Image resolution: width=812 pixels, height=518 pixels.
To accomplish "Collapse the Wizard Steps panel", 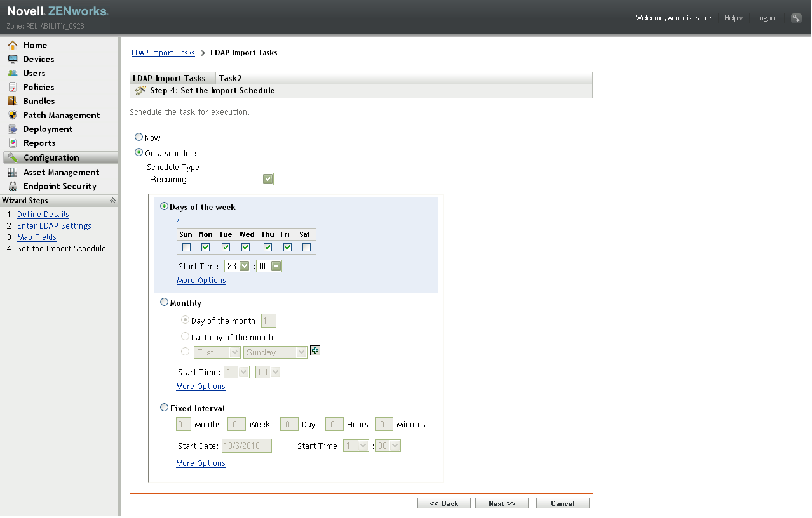I will 112,200.
